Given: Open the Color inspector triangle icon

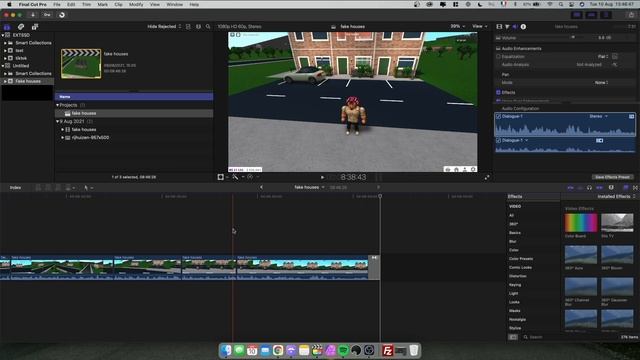Looking at the screenshot, I should (507, 27).
